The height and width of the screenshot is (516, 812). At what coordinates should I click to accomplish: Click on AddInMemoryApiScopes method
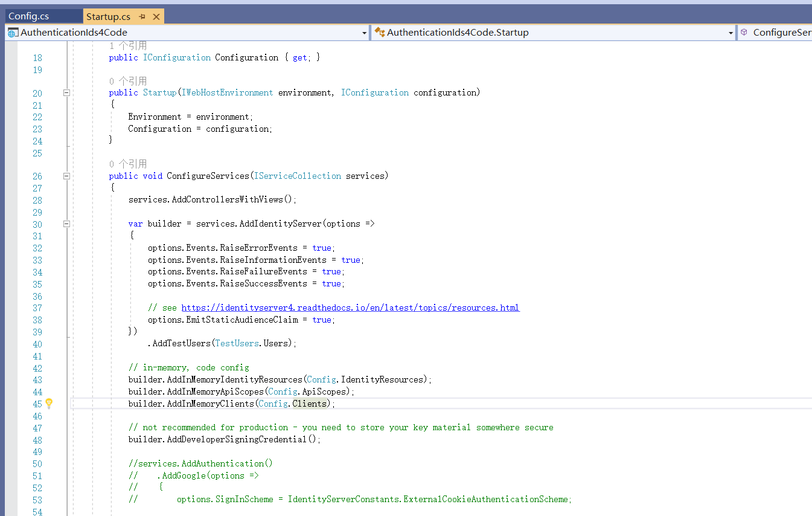215,392
